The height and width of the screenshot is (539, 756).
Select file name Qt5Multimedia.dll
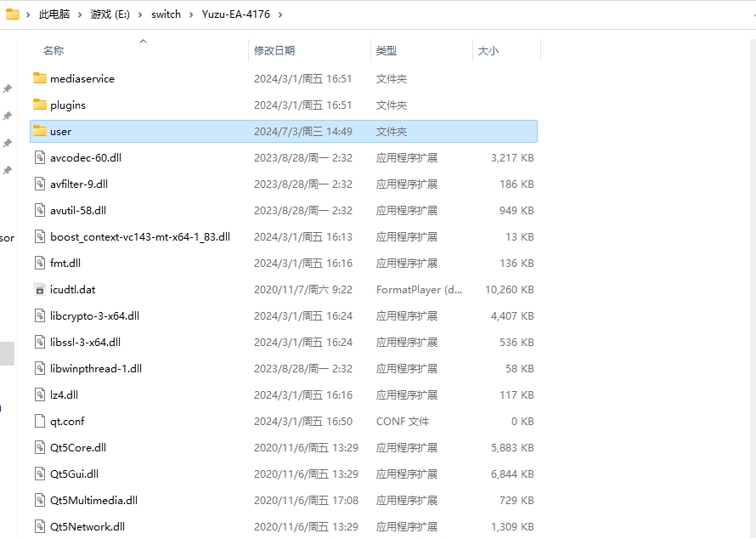pos(94,501)
